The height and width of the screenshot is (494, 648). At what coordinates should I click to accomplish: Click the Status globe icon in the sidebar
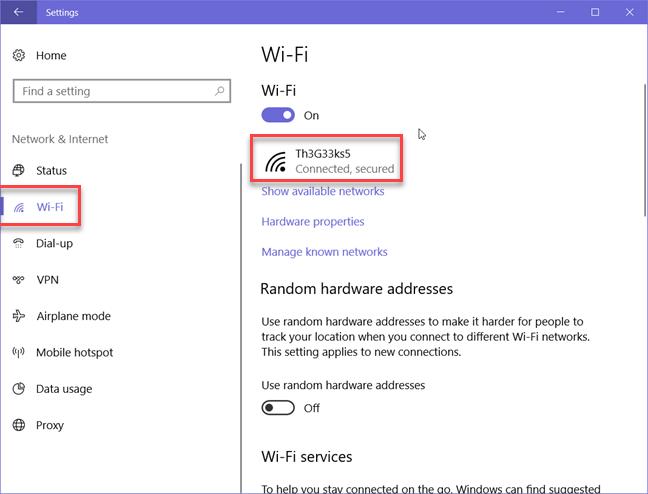pyautogui.click(x=18, y=170)
